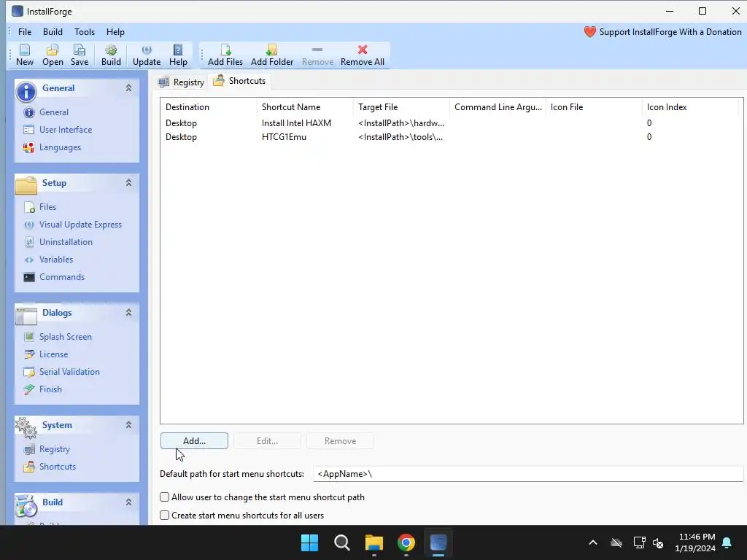
Task: Click the Remove All toolbar icon
Action: click(362, 55)
